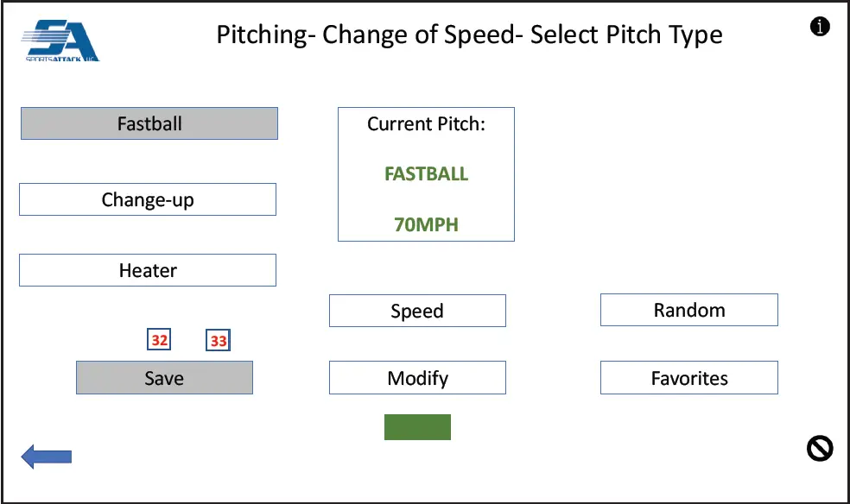850x504 pixels.
Task: Click the 70MPH speed readout
Action: (427, 225)
